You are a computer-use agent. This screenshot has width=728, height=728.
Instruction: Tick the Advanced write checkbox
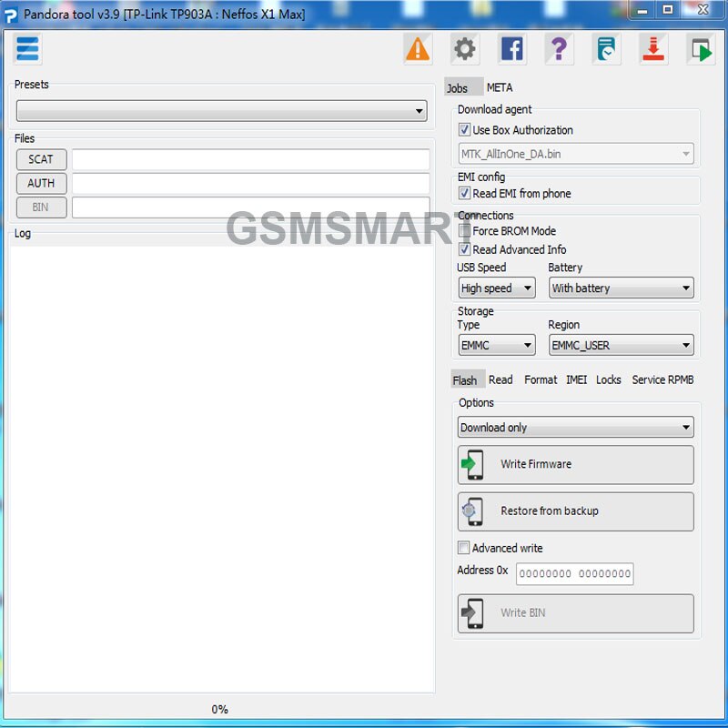(463, 548)
